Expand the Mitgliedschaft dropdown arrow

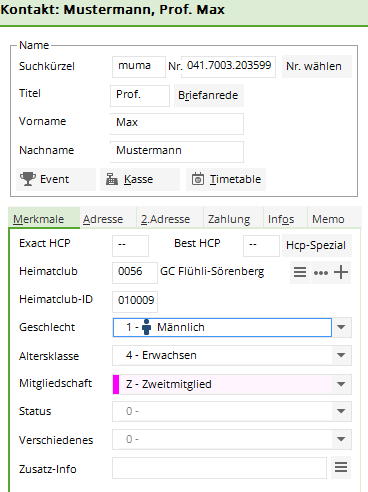click(x=341, y=384)
